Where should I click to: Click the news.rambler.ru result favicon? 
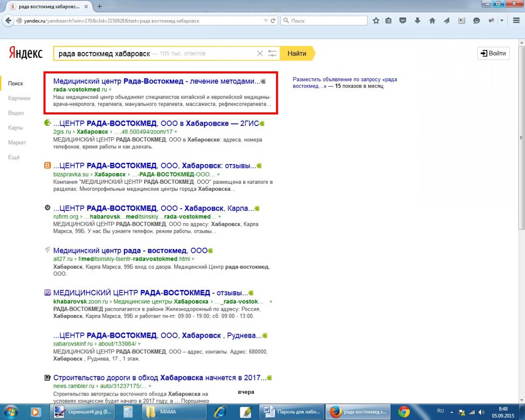coord(48,377)
